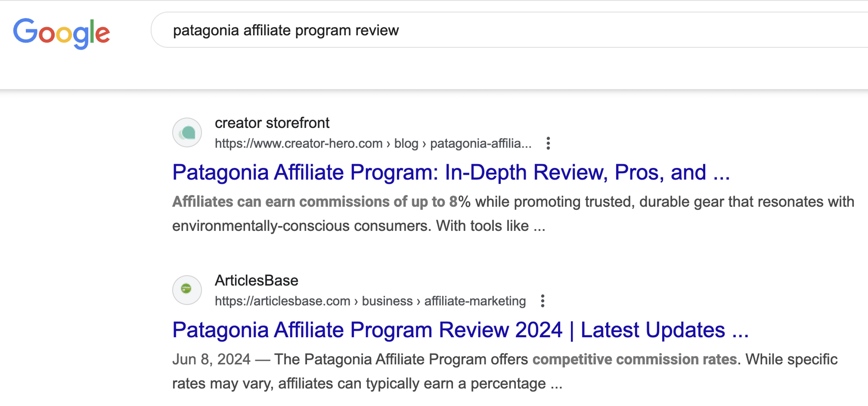Click the search box containing patagonia affiliate program review

(509, 30)
